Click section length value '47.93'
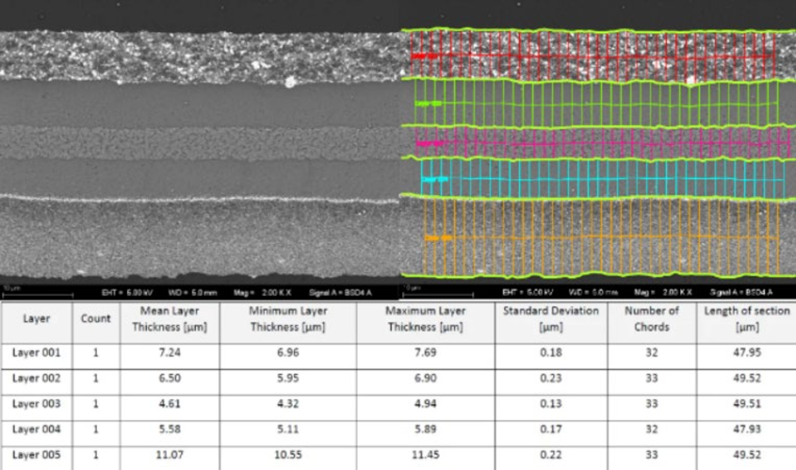 pos(747,429)
